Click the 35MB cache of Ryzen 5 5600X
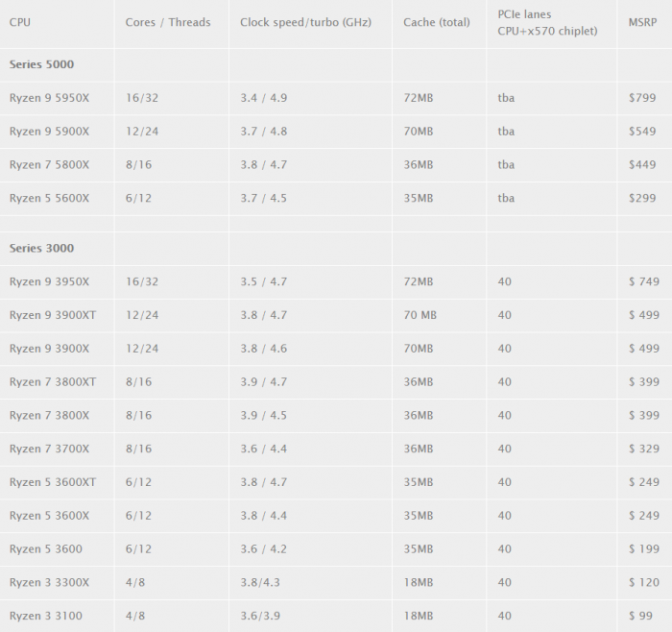Screen dimensions: 672x632 (419, 199)
